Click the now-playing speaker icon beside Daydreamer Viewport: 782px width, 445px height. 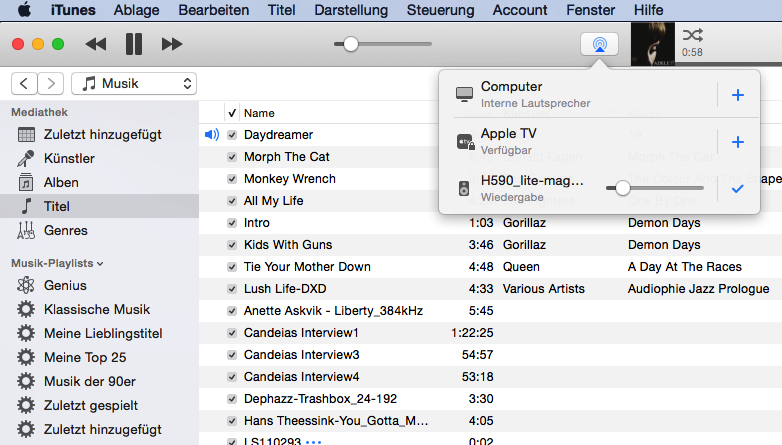pos(211,134)
